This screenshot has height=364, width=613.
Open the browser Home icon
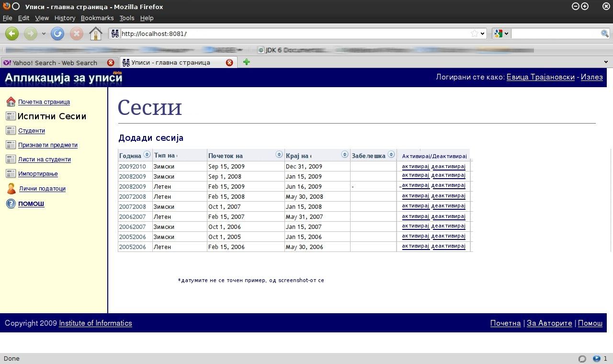(x=96, y=34)
